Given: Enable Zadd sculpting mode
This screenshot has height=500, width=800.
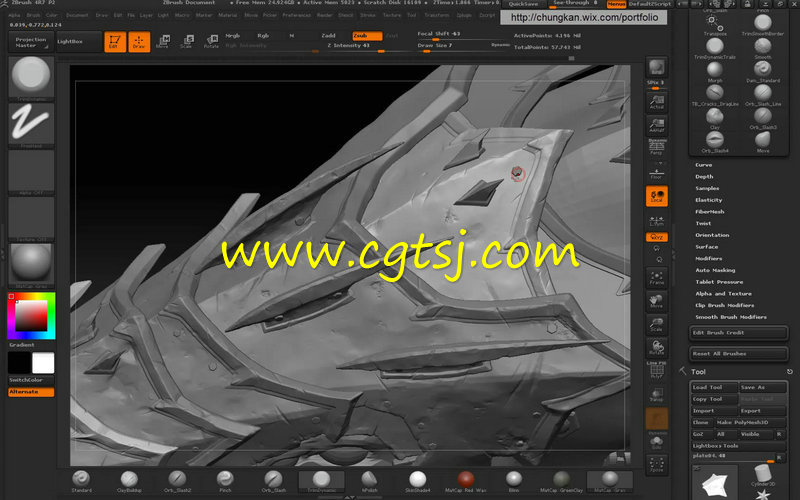Looking at the screenshot, I should pyautogui.click(x=329, y=36).
